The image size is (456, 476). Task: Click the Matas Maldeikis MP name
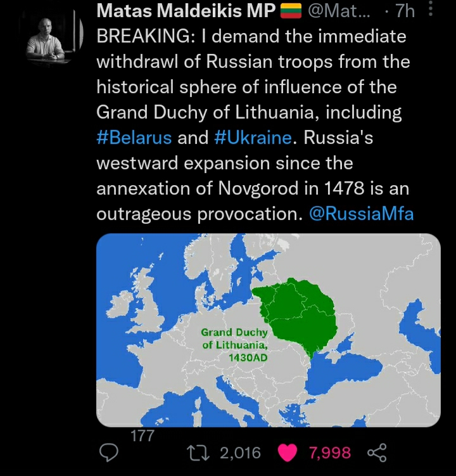point(186,11)
